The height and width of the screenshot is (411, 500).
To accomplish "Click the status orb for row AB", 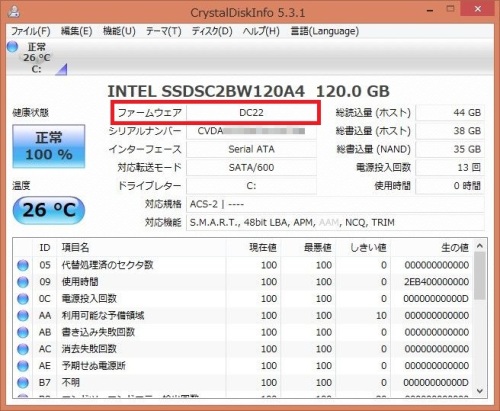I will point(23,332).
